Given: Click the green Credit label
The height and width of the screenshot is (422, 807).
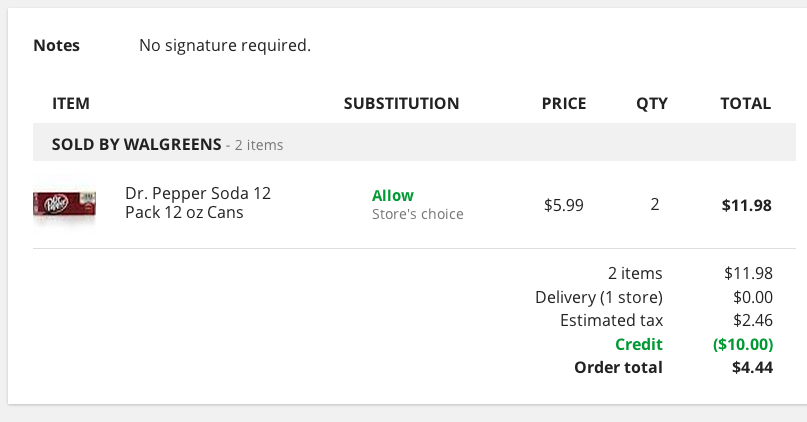Looking at the screenshot, I should tap(638, 344).
